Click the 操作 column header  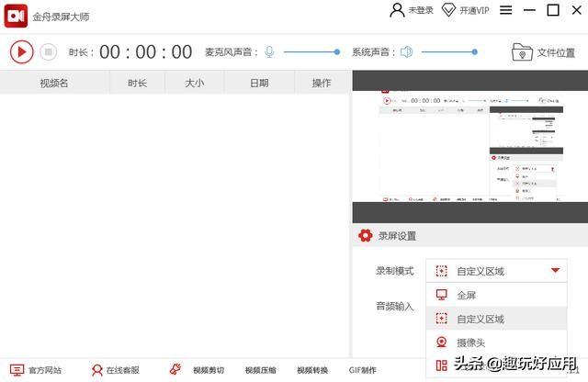322,83
